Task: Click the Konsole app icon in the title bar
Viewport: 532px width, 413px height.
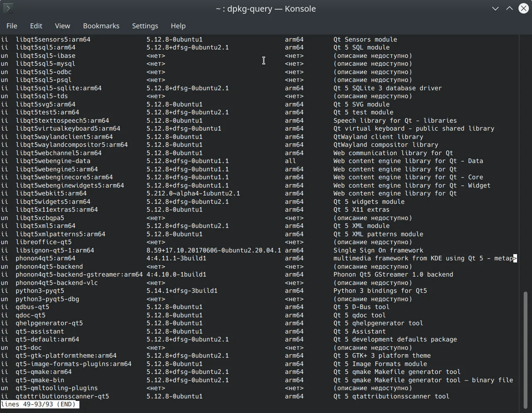Action: pyautogui.click(x=8, y=8)
